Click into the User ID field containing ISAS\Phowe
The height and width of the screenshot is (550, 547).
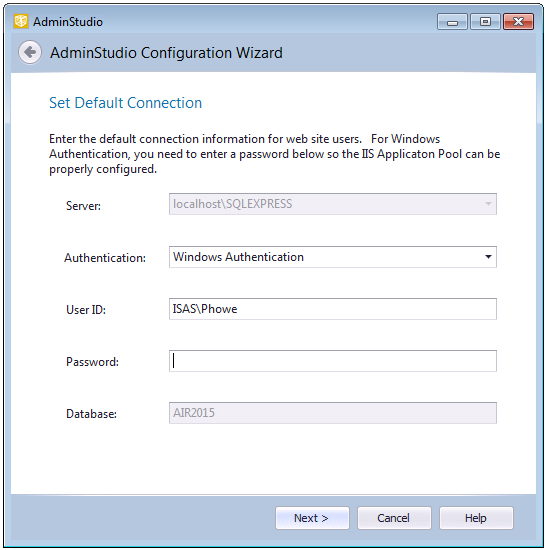[333, 309]
